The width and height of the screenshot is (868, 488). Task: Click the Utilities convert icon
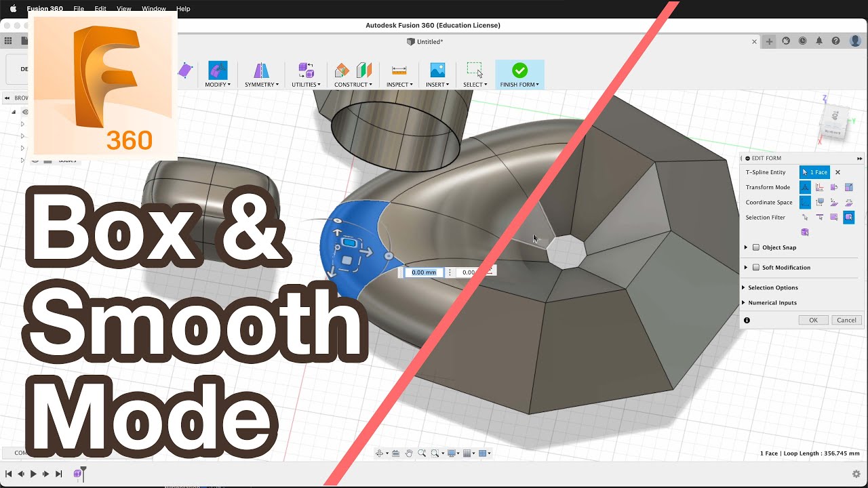coord(306,70)
